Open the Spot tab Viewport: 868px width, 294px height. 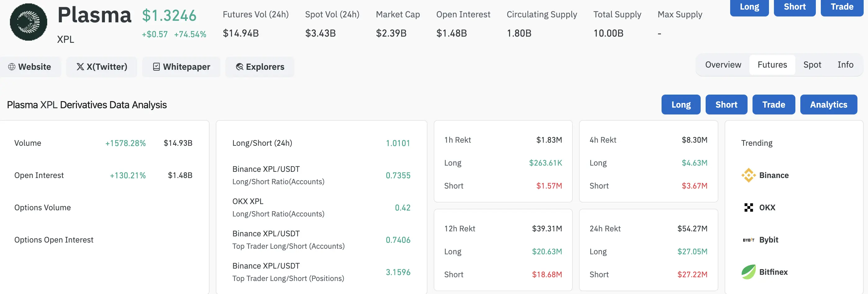tap(812, 65)
